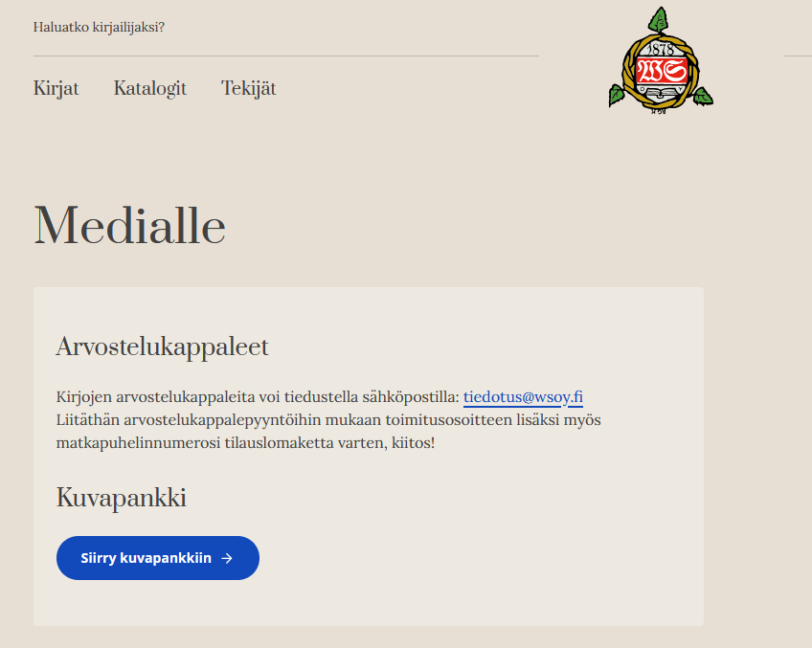Click the 1878 year text on the emblem
Screen dimensions: 812x648
click(x=661, y=49)
